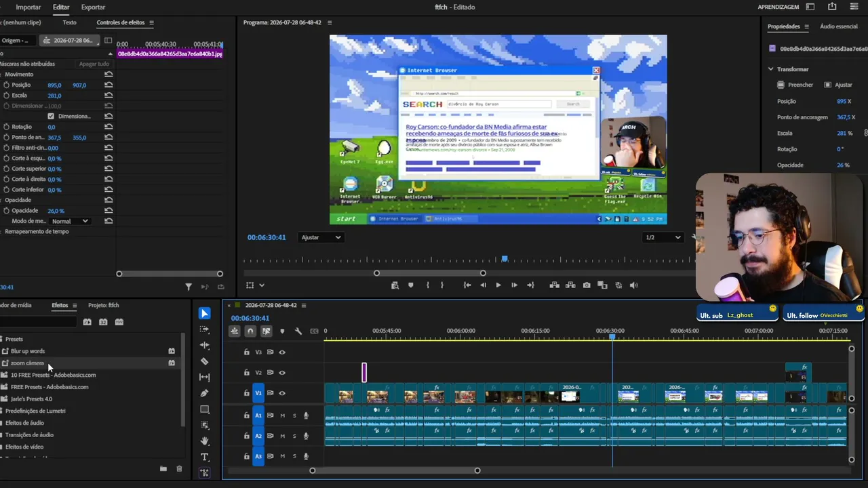Toggle snapping magnet in the timeline
The height and width of the screenshot is (488, 868).
tap(250, 331)
